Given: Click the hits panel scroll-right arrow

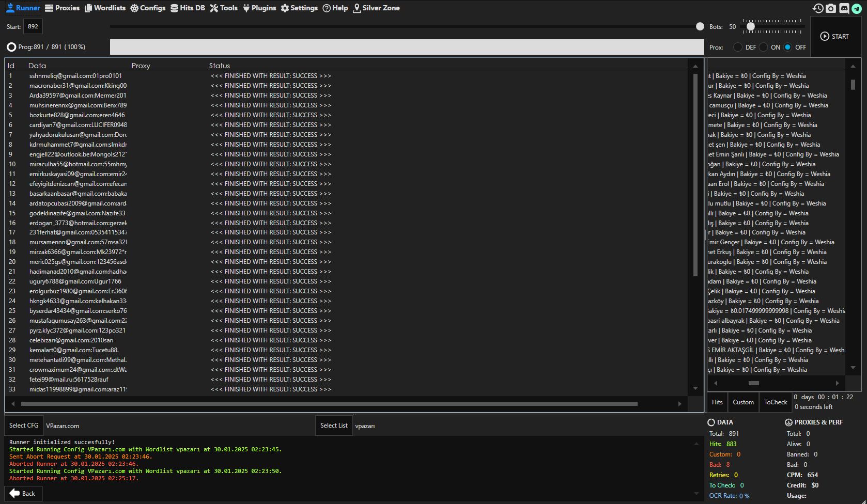Looking at the screenshot, I should pos(837,383).
